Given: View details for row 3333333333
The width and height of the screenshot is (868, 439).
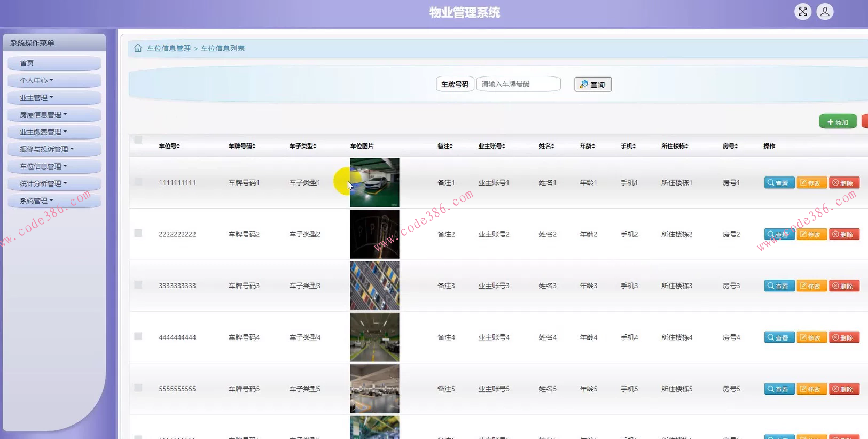Looking at the screenshot, I should [779, 286].
